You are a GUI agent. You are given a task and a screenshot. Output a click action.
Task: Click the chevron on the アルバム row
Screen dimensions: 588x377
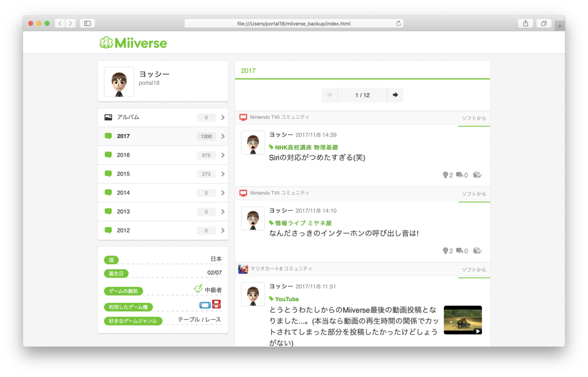[x=223, y=118]
